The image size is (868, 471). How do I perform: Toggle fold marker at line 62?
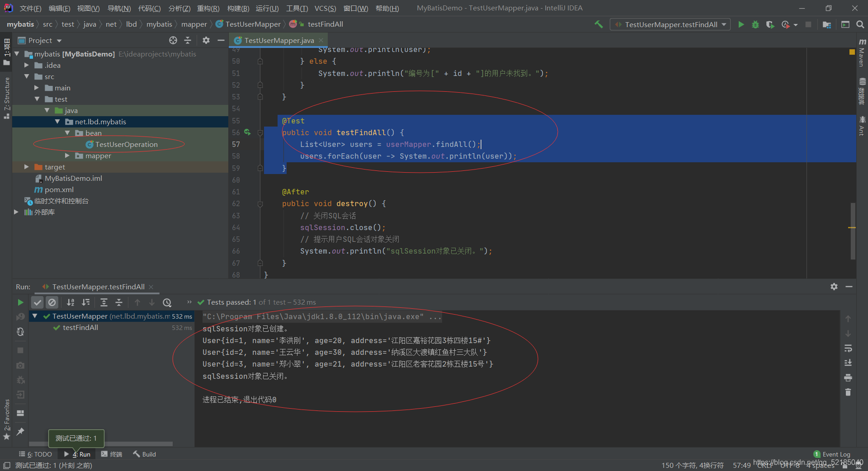[x=260, y=204]
